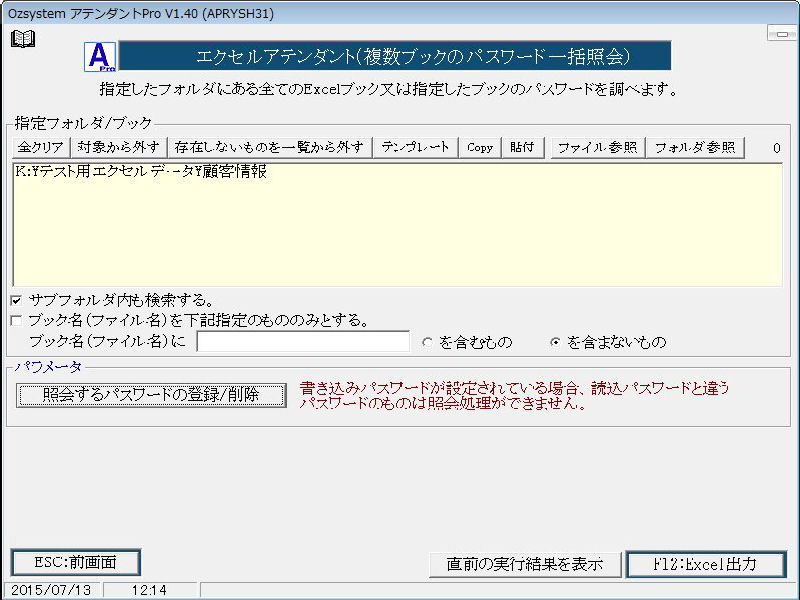
Task: Click the 指定フォルダ/ブック group label
Action: (83, 123)
